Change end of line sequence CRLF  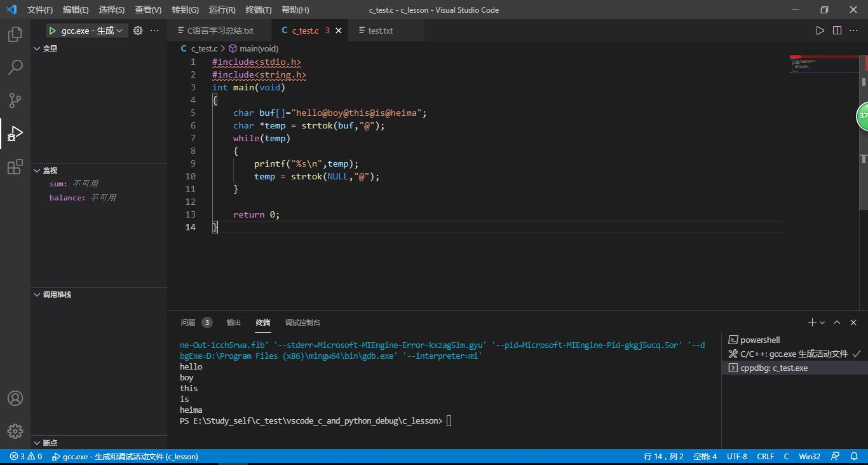pyautogui.click(x=765, y=456)
